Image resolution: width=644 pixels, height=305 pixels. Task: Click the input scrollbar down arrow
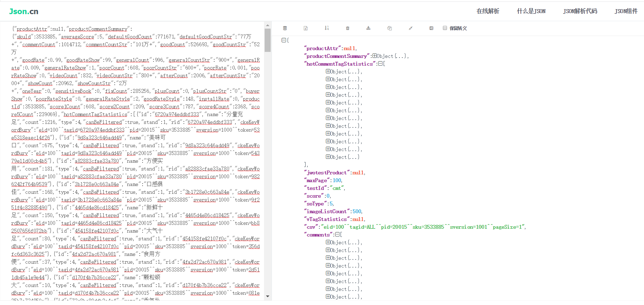coord(267,297)
